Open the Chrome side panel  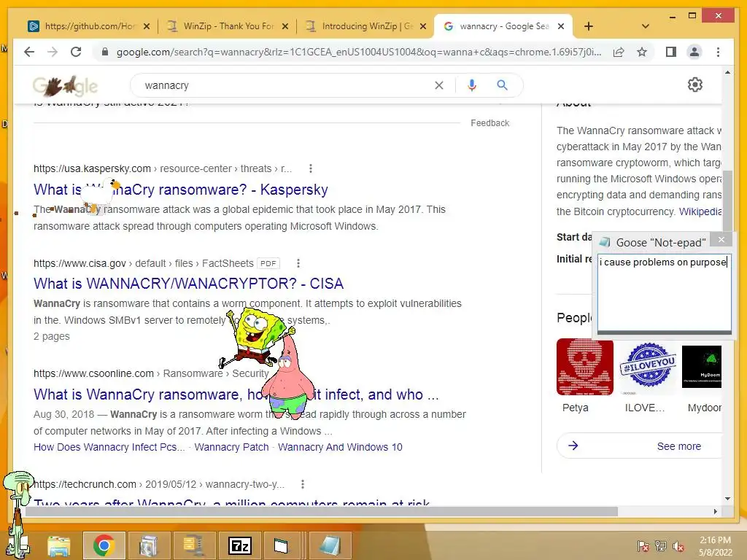[x=671, y=52]
